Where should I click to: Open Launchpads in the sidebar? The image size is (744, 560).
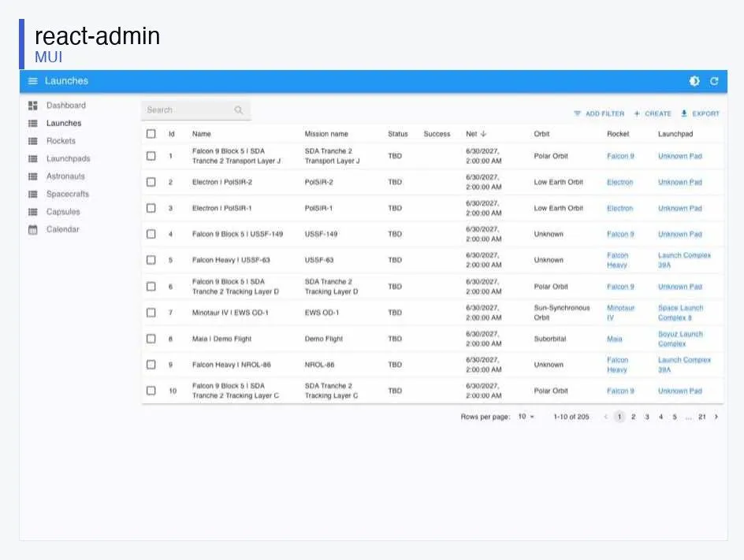click(68, 159)
